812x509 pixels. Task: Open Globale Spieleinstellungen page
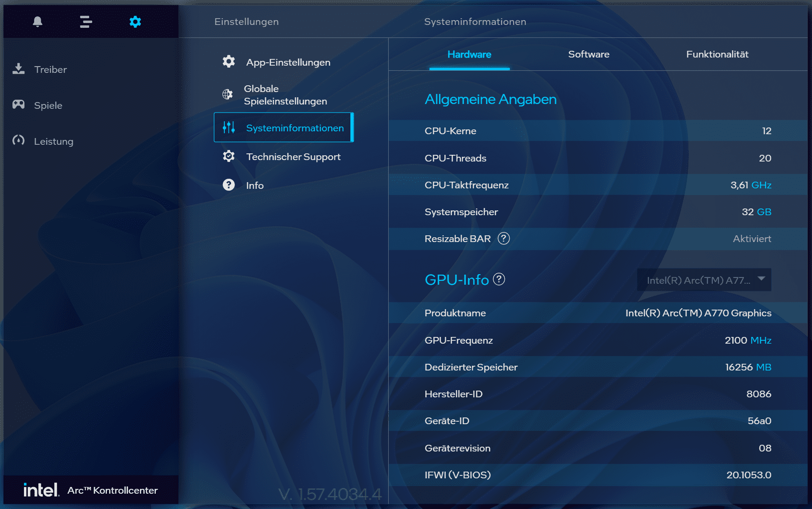285,95
